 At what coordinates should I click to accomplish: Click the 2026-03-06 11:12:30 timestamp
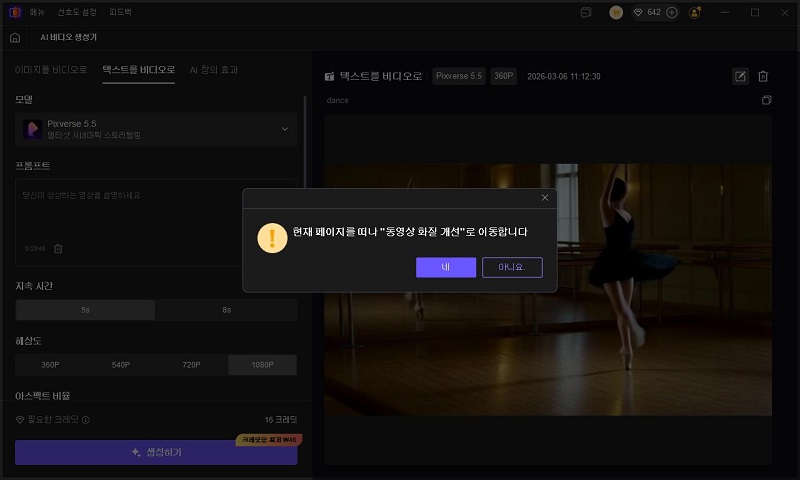point(564,77)
